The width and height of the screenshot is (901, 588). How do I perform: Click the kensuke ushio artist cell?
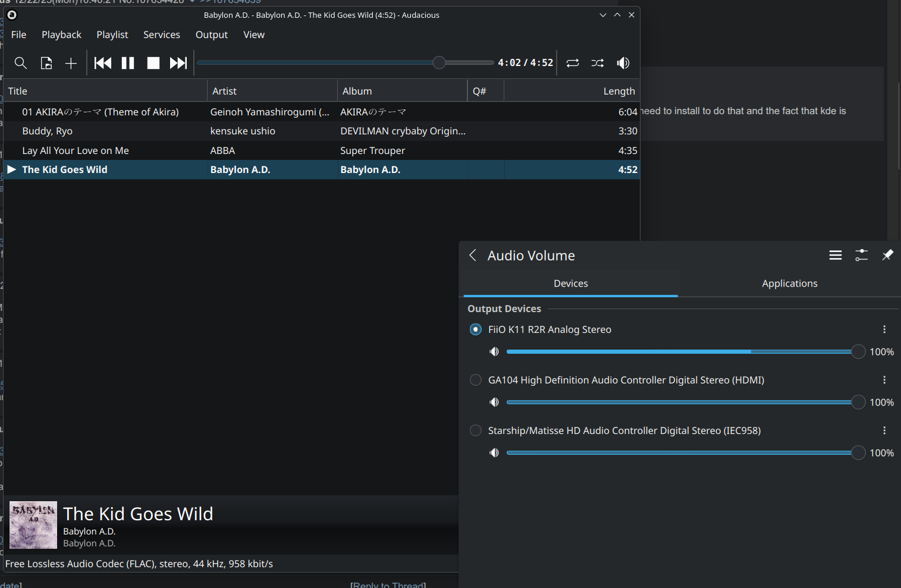coord(243,131)
